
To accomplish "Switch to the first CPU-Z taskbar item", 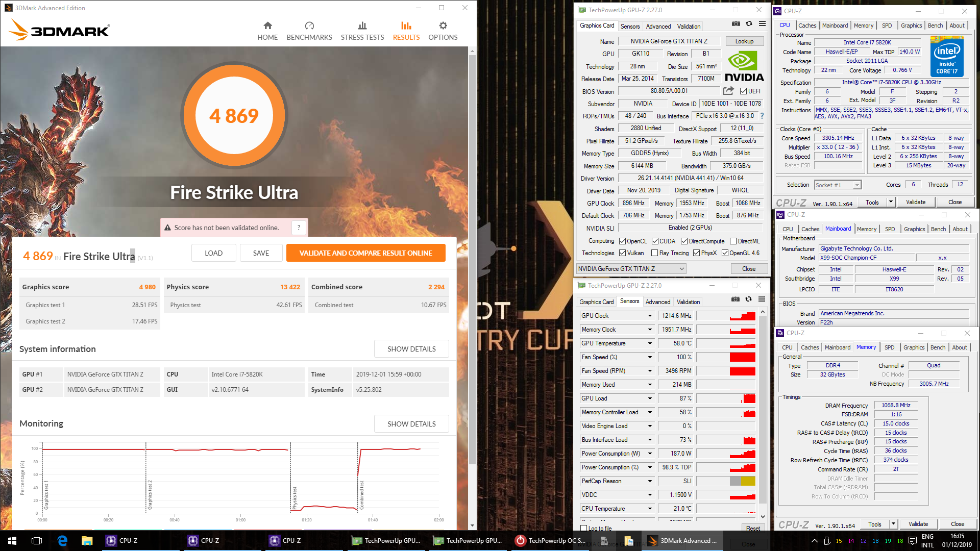I will coord(141,541).
